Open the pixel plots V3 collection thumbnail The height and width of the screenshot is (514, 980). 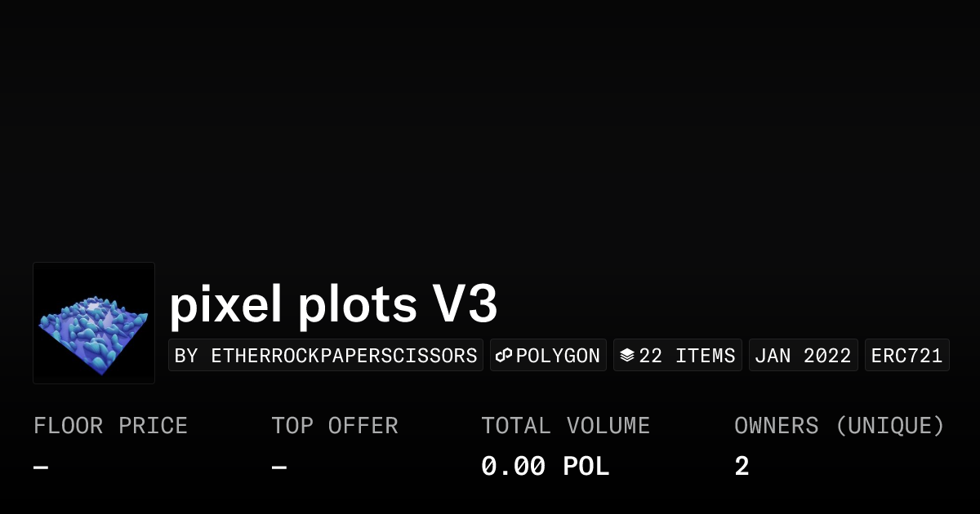click(94, 323)
